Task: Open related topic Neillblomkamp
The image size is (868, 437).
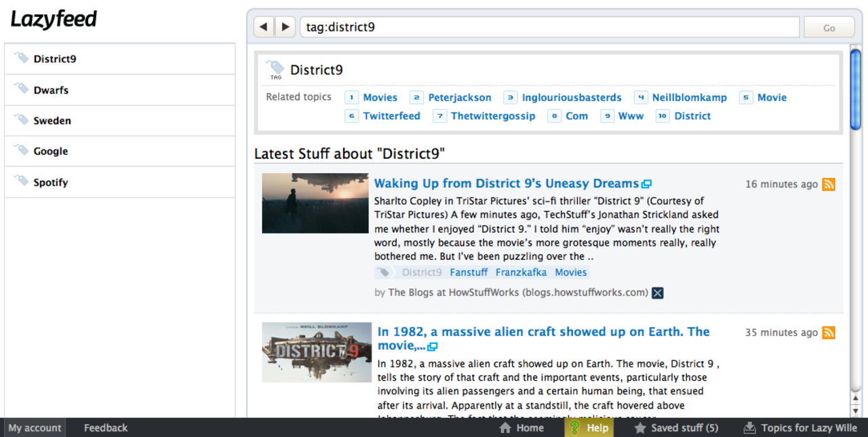Action: click(x=689, y=98)
